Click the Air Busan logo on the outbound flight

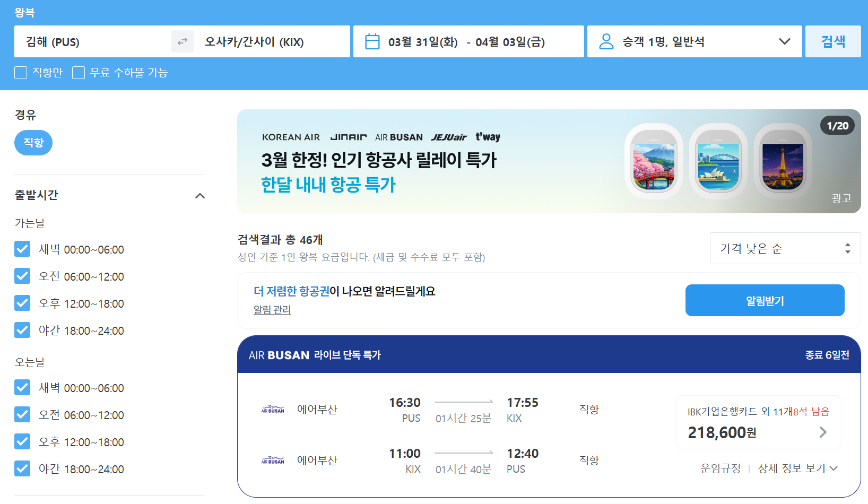point(272,409)
